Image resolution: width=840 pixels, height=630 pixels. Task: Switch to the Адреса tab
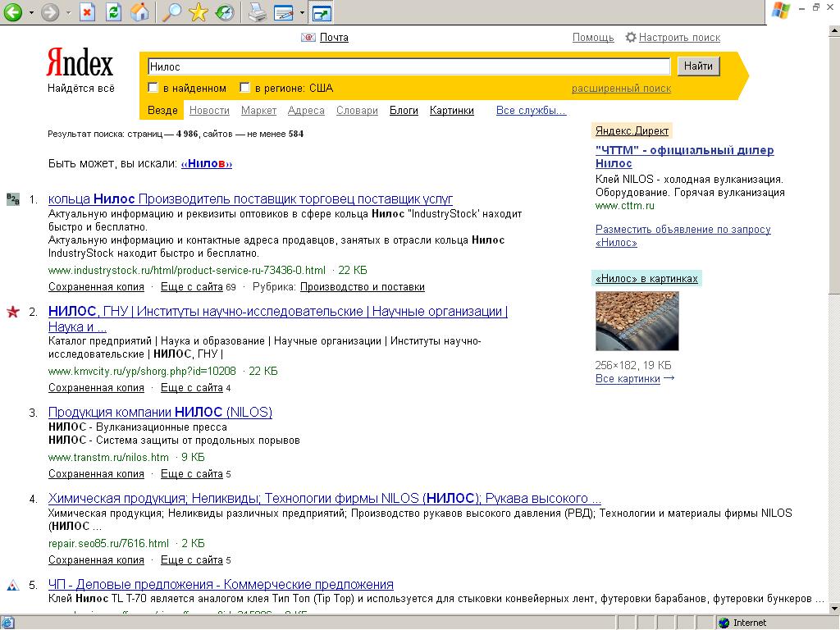tap(306, 111)
